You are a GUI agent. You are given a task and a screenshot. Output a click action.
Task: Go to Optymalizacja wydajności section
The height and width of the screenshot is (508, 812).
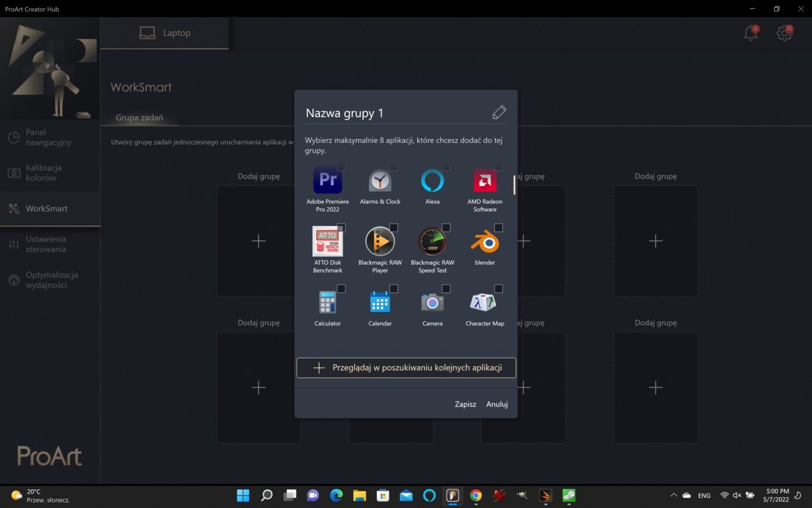pos(51,280)
